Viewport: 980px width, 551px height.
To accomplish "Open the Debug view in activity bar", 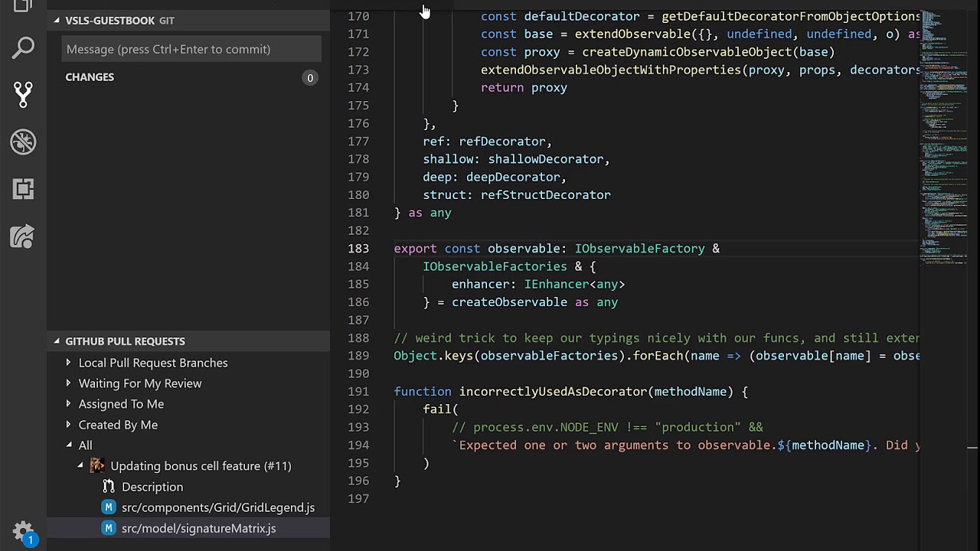I will point(23,142).
